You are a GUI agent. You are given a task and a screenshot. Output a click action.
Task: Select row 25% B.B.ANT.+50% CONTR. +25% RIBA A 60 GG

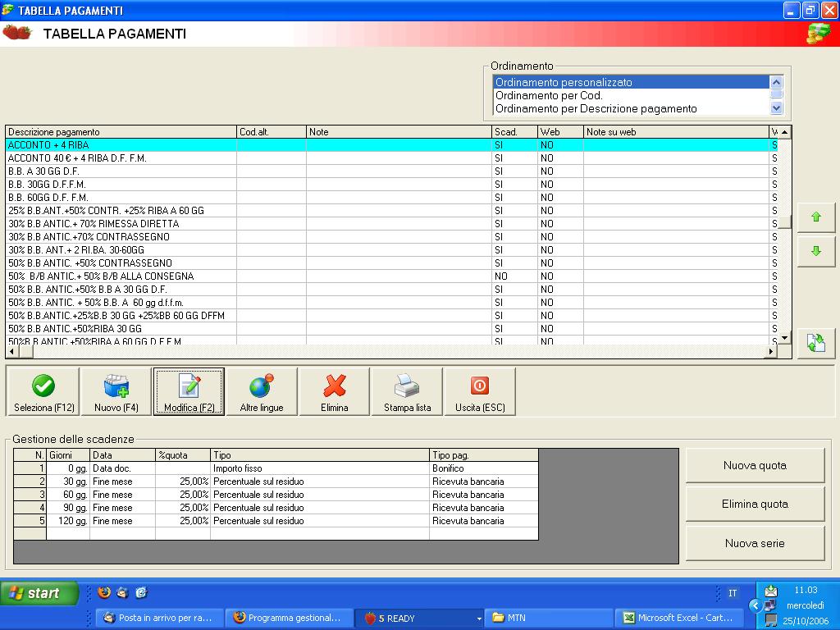click(391, 211)
